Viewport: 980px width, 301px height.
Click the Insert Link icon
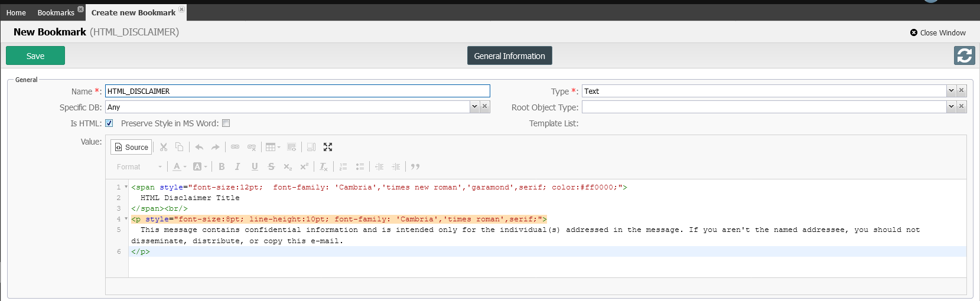(235, 147)
